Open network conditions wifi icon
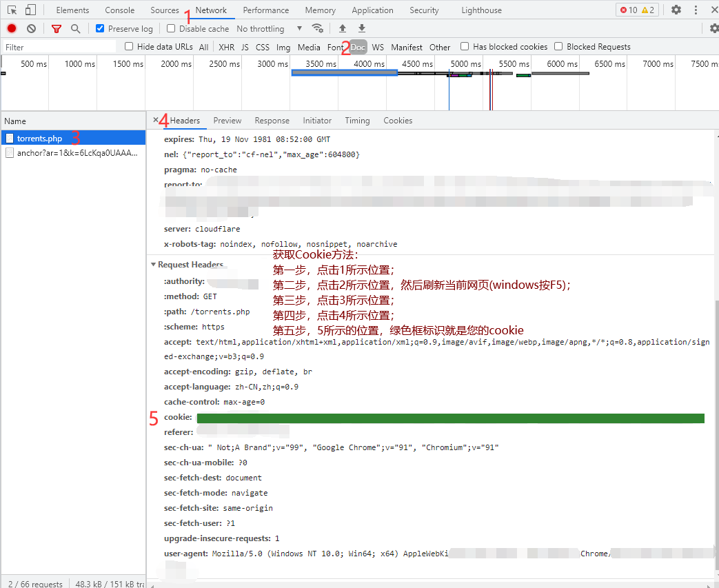This screenshot has width=719, height=588. point(318,29)
